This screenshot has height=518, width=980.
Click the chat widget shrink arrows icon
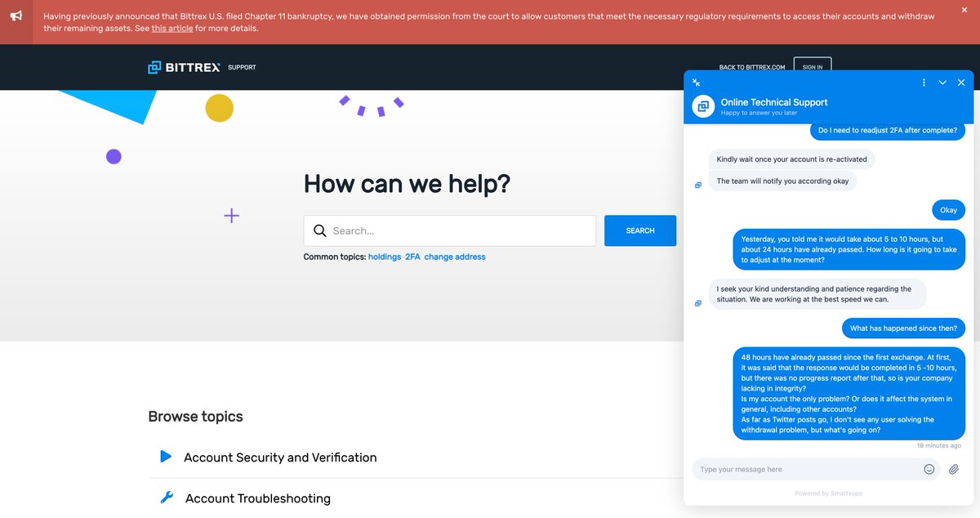697,83
